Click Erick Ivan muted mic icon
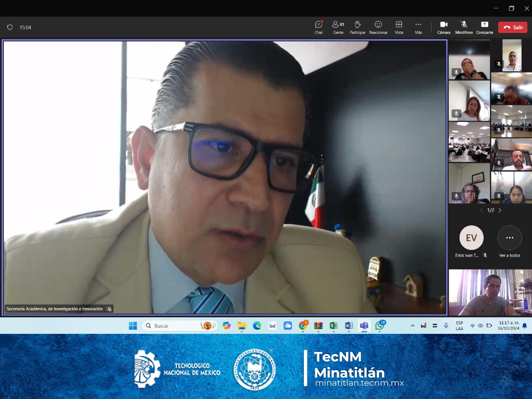This screenshot has height=399, width=532. (x=485, y=255)
